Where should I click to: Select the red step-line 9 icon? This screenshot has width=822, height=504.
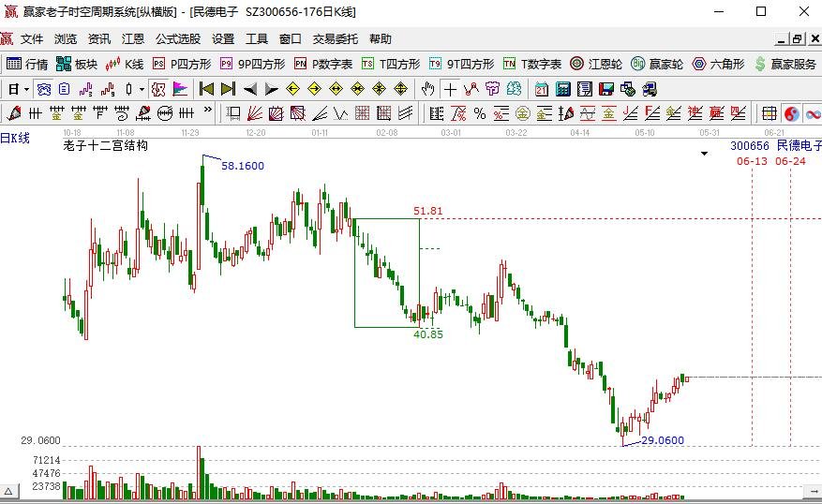[108, 90]
